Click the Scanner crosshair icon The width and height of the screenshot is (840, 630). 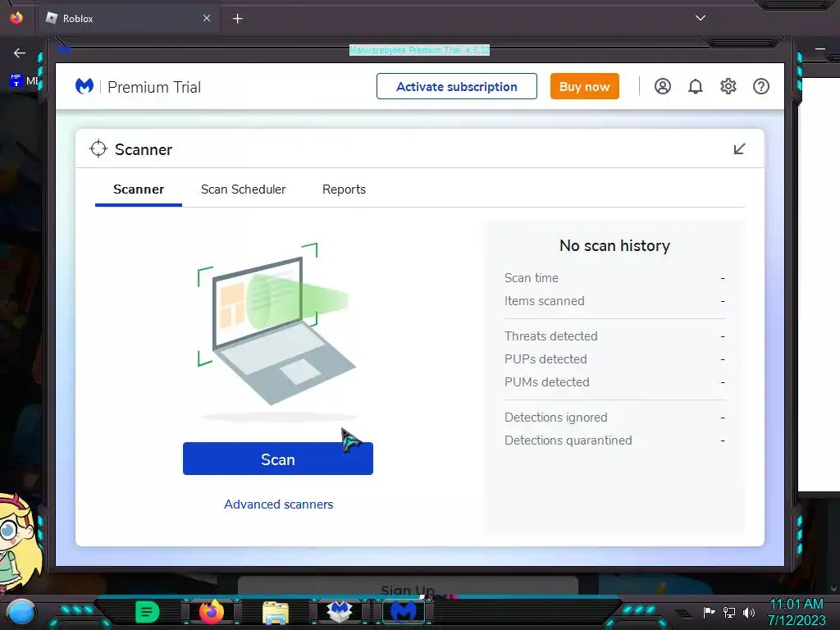[98, 149]
